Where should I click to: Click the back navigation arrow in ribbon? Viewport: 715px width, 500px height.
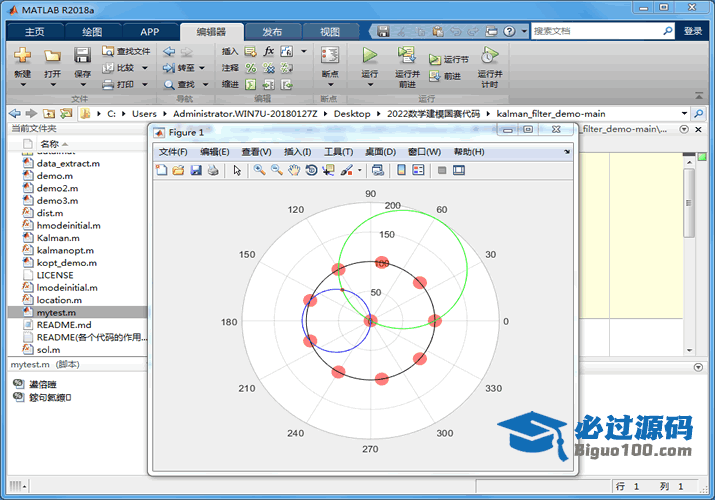(169, 51)
